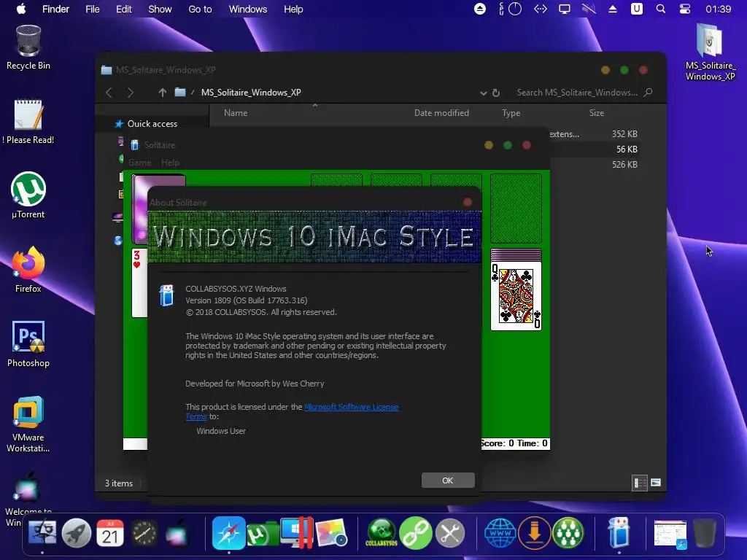747x560 pixels.
Task: Expand the address bar history dropdown
Action: (x=483, y=93)
